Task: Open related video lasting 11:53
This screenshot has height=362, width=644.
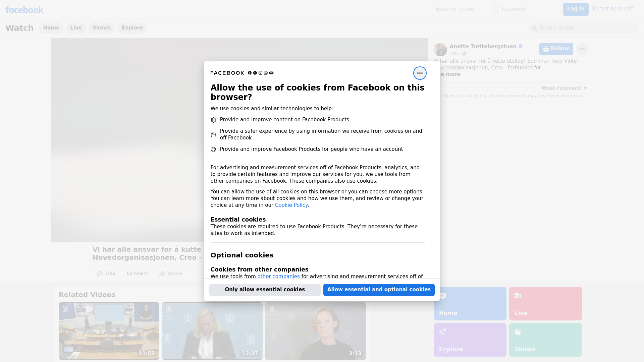Action: click(x=109, y=331)
